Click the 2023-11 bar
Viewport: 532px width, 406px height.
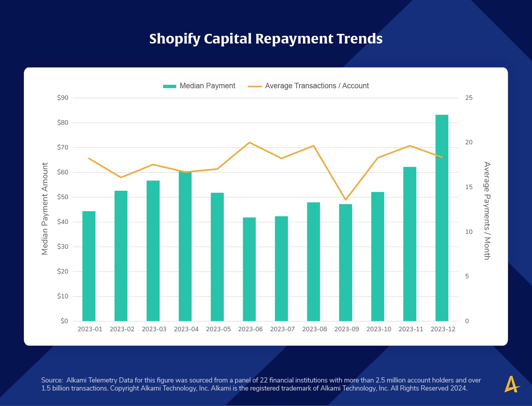[410, 244]
